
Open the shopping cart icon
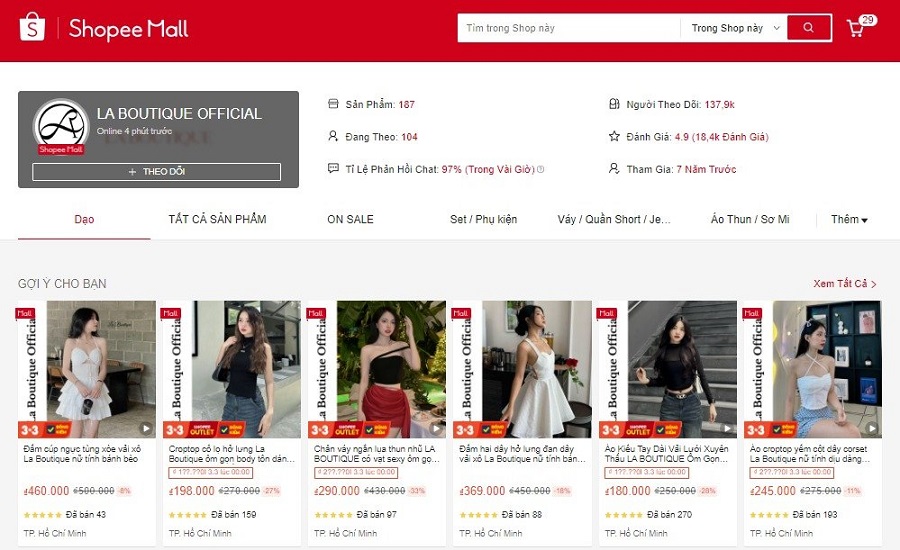point(856,28)
